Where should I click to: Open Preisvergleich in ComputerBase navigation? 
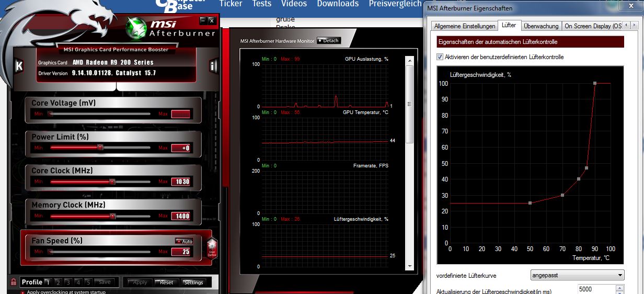click(395, 4)
